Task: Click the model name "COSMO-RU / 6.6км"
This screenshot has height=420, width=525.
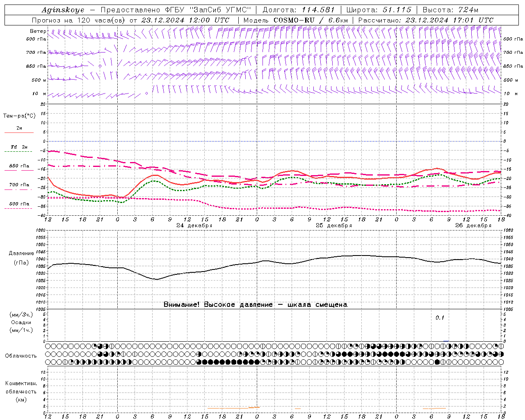Action: click(x=310, y=20)
